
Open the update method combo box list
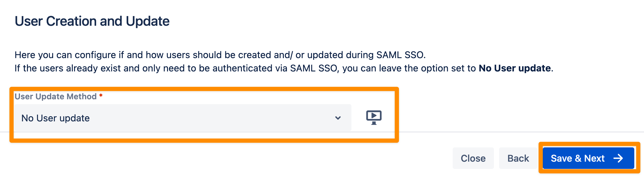coord(183,118)
